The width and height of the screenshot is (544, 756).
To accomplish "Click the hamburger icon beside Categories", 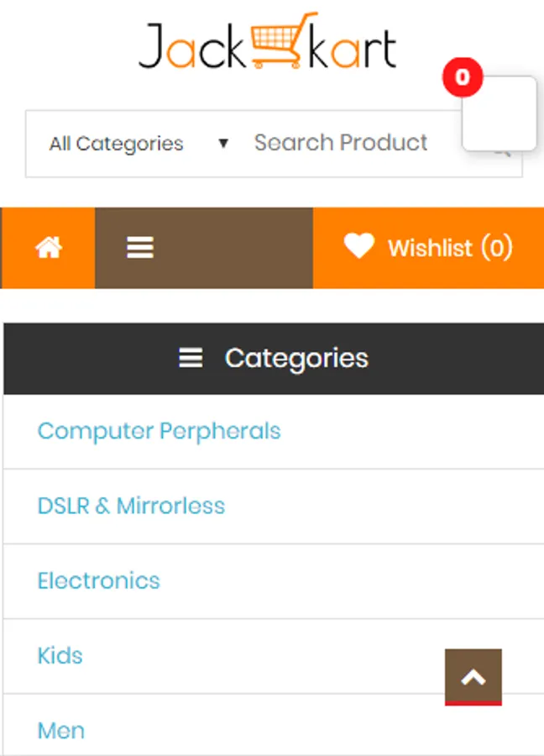I will tap(191, 359).
